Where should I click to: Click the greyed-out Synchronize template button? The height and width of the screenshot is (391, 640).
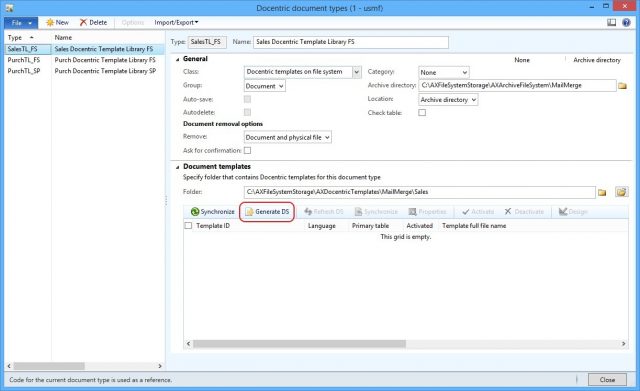point(376,212)
